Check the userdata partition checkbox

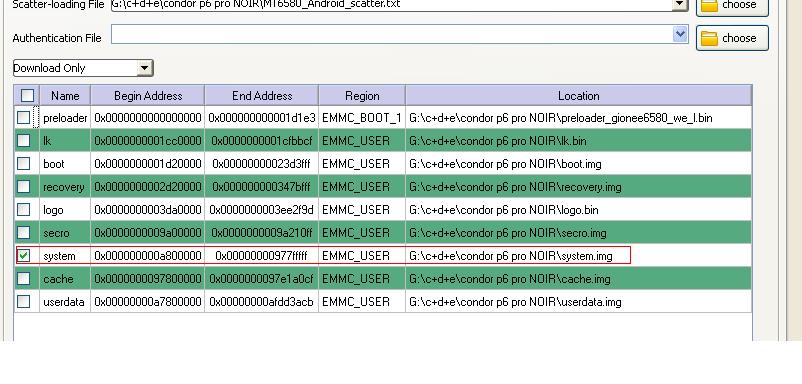(24, 302)
